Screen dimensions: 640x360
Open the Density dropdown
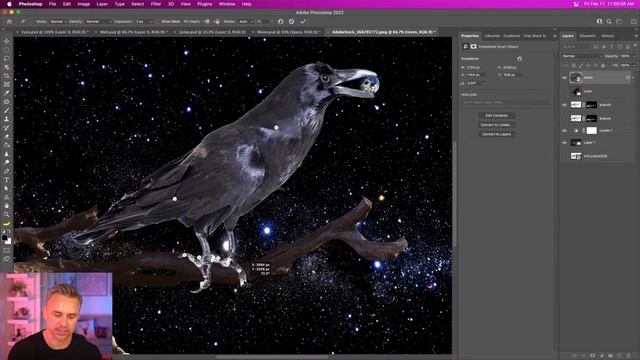(98, 22)
